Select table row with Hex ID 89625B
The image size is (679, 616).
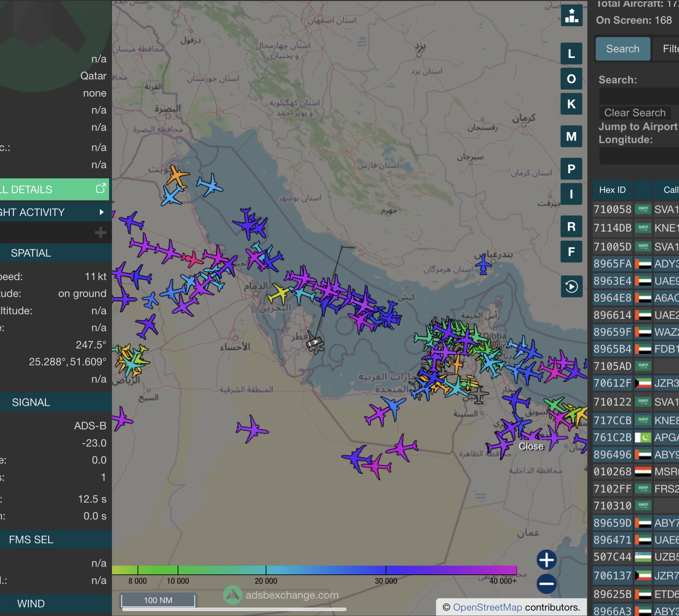coord(636,595)
